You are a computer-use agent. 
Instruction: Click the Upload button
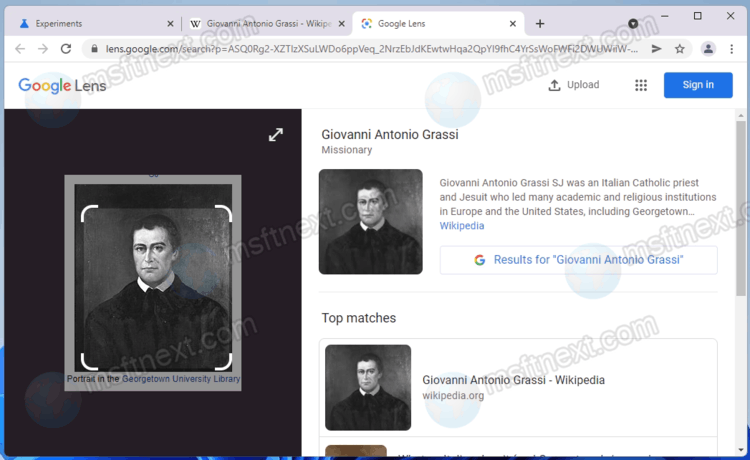click(x=574, y=85)
